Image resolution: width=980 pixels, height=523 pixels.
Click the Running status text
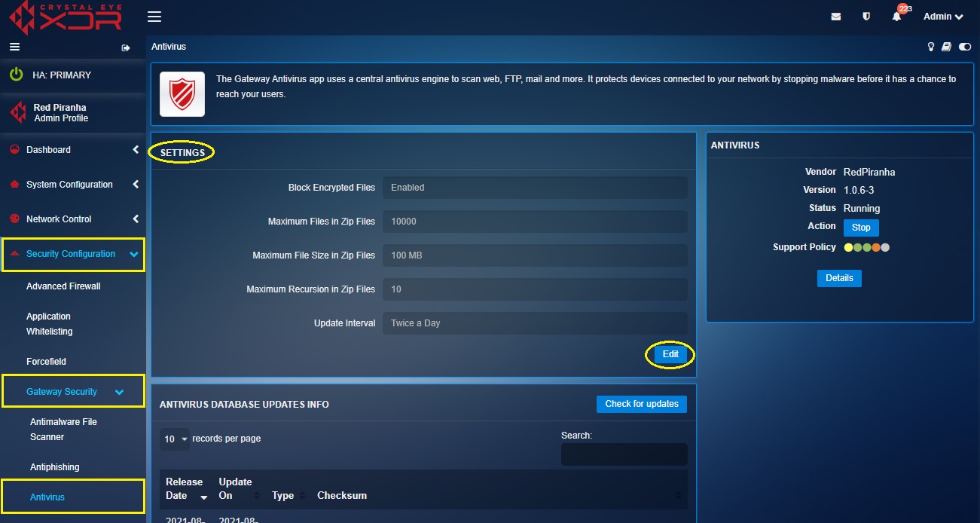862,209
